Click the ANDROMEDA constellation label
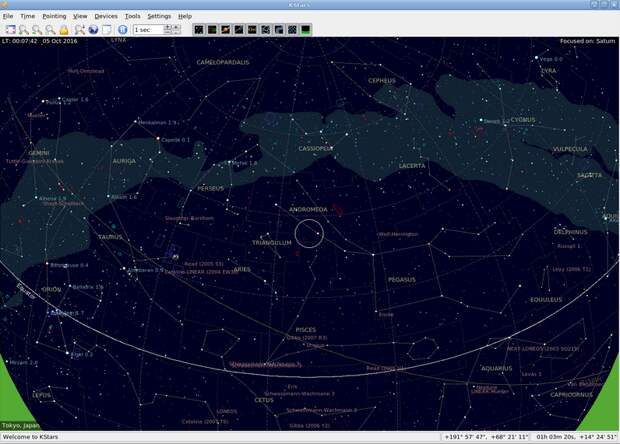The width and height of the screenshot is (620, 444). click(308, 209)
